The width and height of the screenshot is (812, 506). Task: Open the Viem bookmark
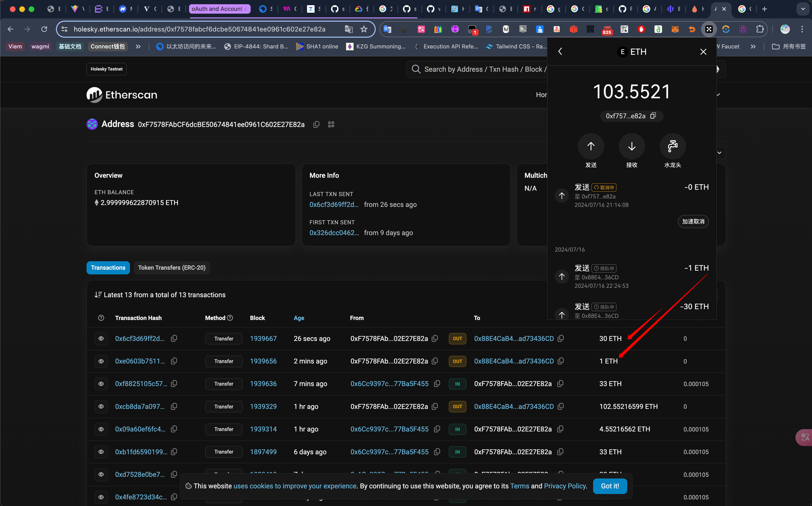pos(15,47)
